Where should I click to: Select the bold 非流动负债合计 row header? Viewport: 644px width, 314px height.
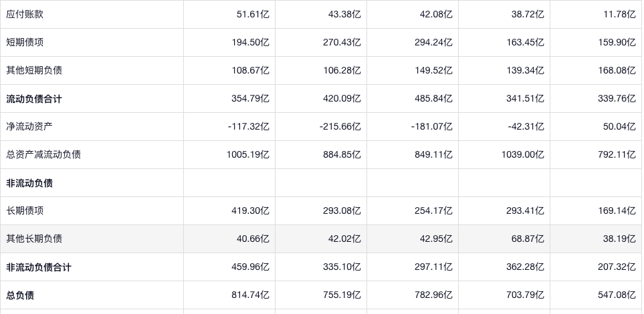click(39, 267)
